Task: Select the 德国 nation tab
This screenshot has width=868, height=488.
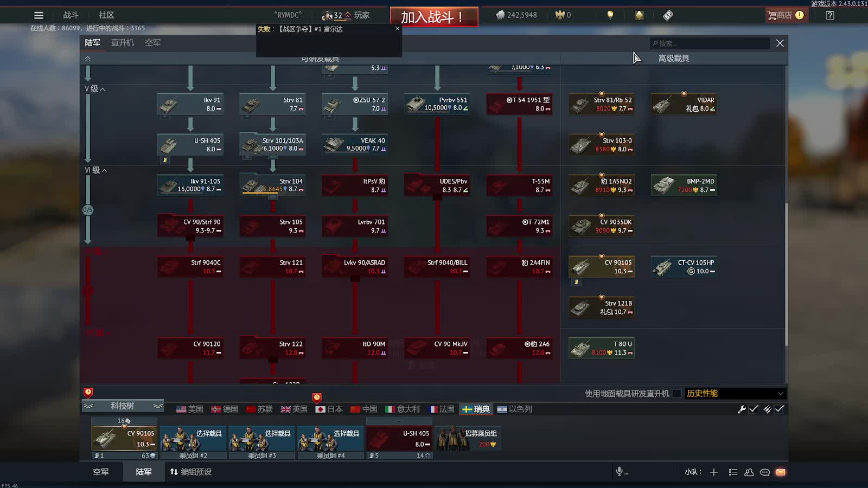Action: [225, 409]
